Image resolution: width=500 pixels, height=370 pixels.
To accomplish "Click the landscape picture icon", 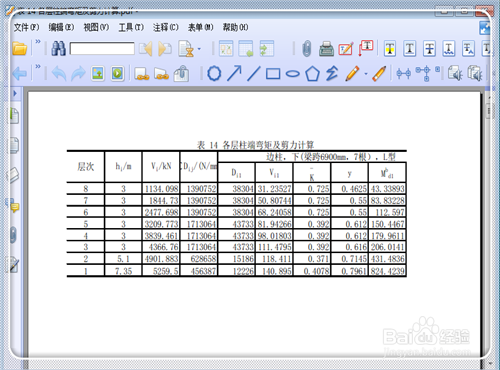I will [x=98, y=73].
